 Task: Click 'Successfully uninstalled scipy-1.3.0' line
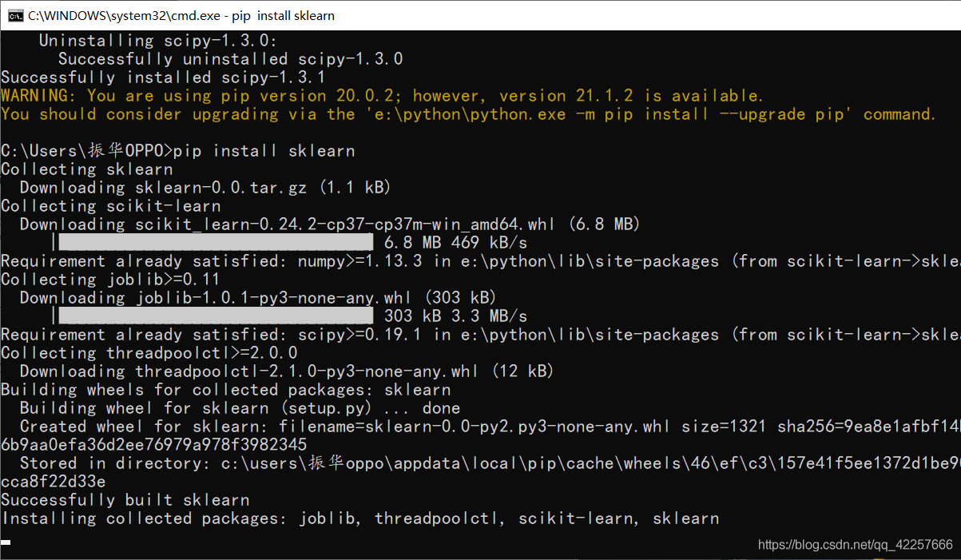coord(230,59)
